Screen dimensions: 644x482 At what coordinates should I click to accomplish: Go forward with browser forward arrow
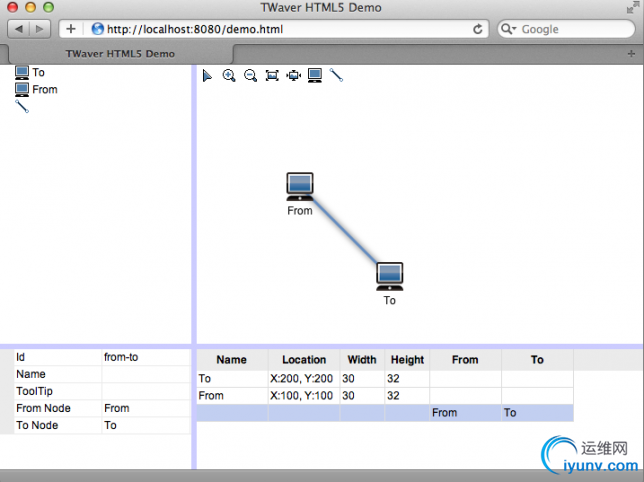[x=40, y=29]
